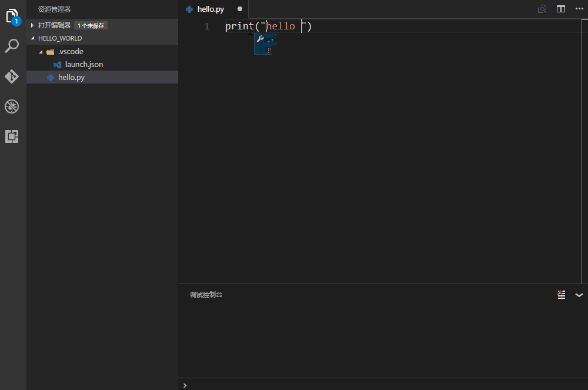Image resolution: width=588 pixels, height=390 pixels.
Task: Open the Extensions view
Action: 12,136
